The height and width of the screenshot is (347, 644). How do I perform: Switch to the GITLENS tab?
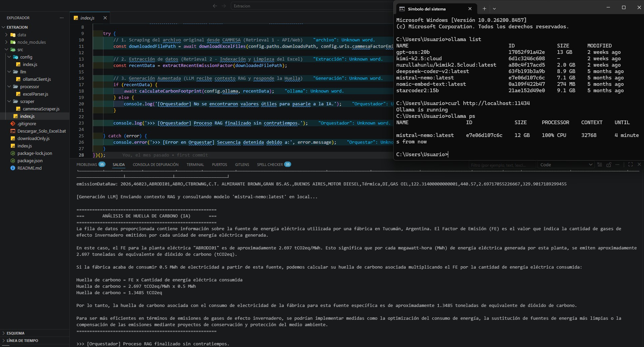click(242, 165)
